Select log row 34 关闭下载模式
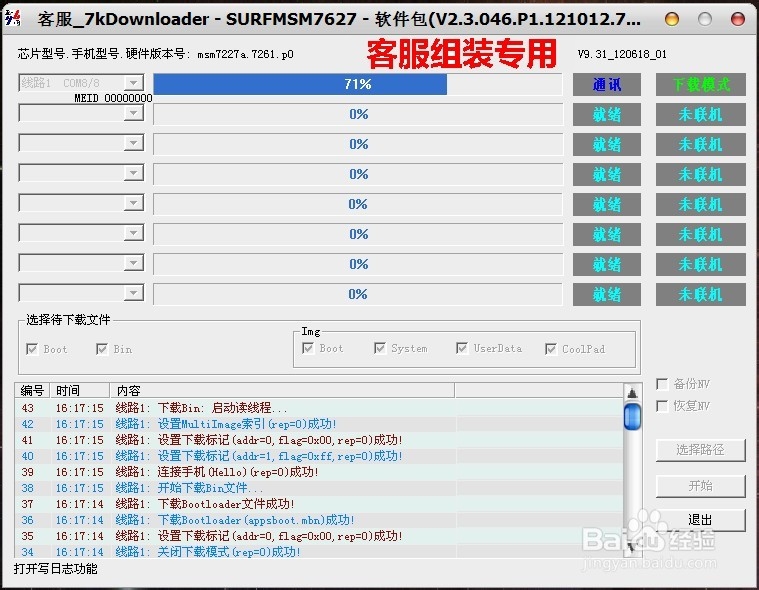Viewport: 759px width, 590px height. [x=319, y=551]
